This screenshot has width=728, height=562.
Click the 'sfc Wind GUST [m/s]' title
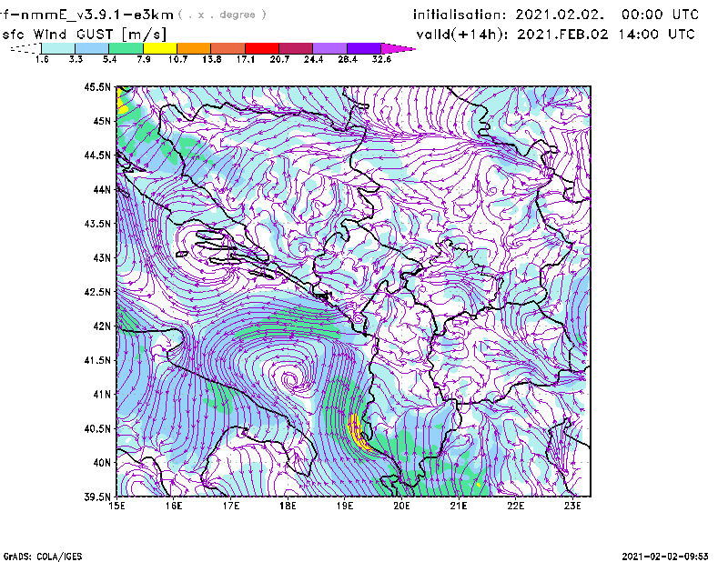pos(84,35)
